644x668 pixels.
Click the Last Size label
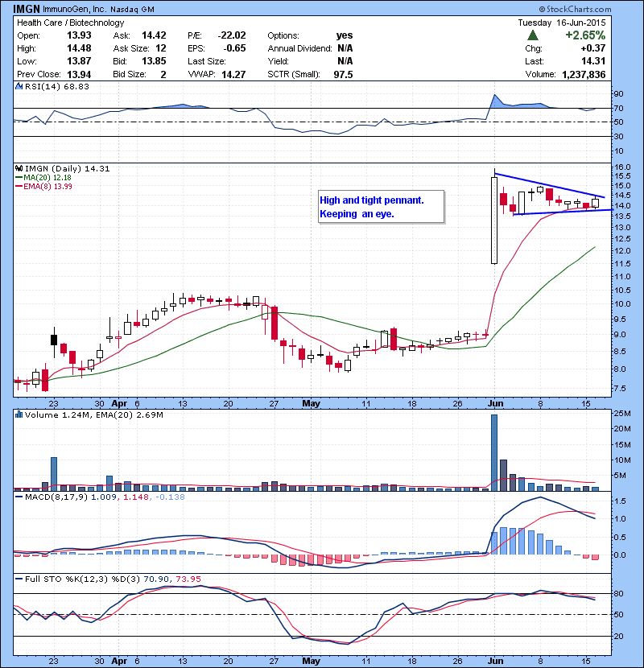[x=207, y=61]
